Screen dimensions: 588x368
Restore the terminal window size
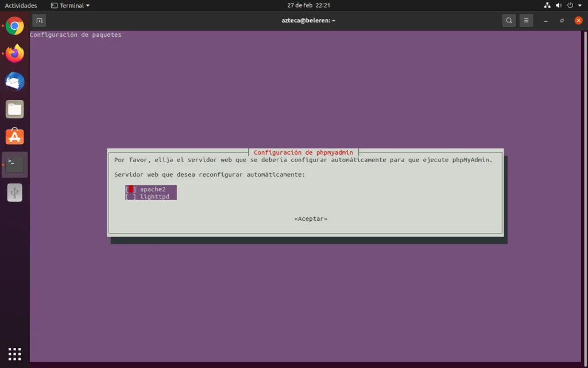click(562, 21)
